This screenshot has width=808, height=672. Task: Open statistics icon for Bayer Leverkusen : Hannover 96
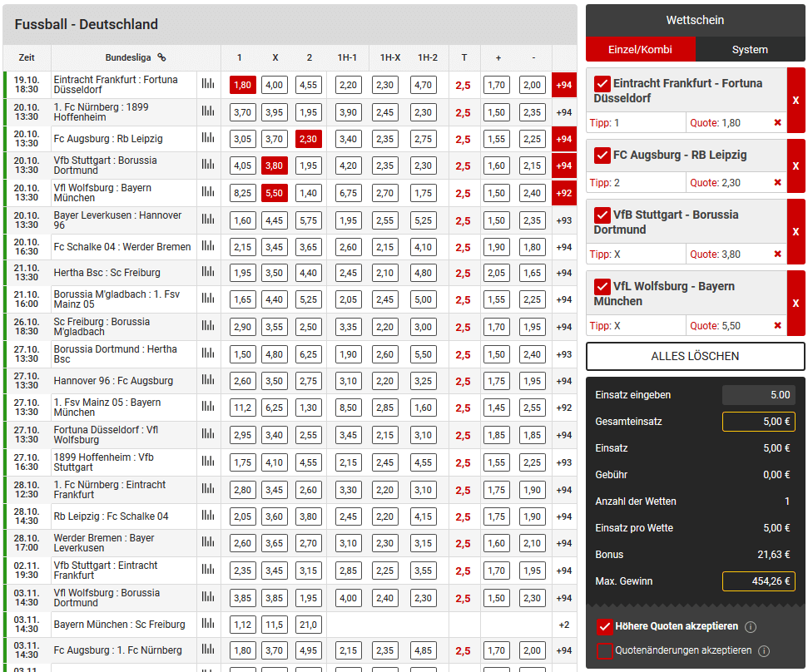[208, 219]
